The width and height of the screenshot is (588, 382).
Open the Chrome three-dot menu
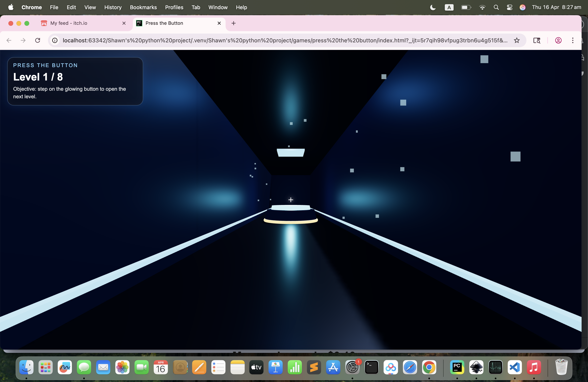coord(573,40)
